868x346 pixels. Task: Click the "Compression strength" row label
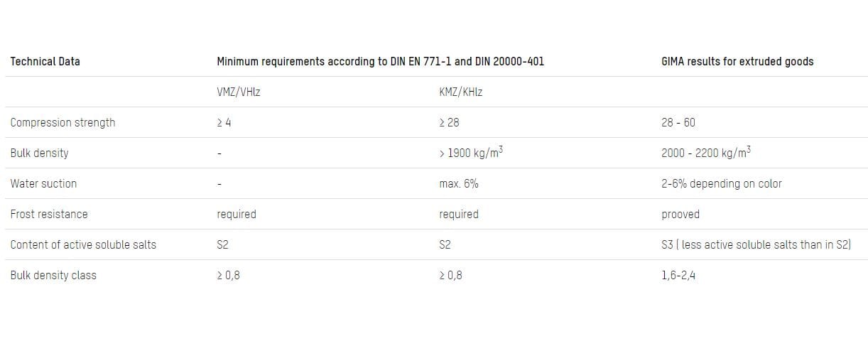63,123
